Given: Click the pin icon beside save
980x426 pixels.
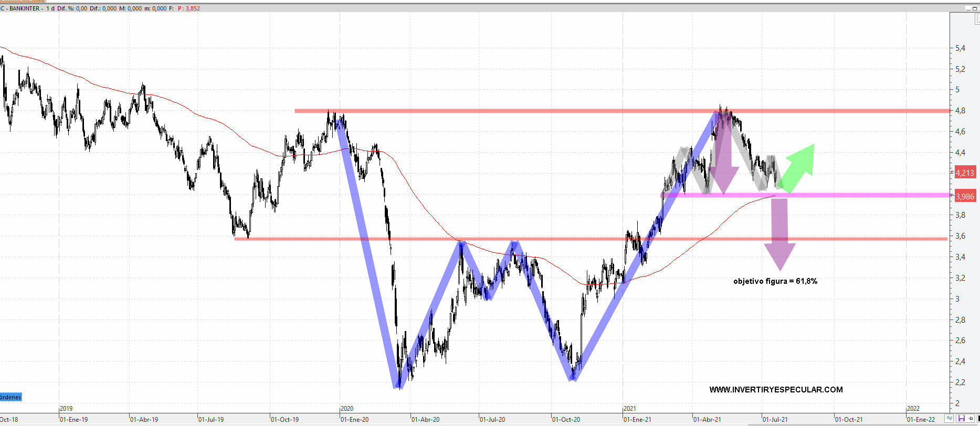Looking at the screenshot, I should (971, 419).
